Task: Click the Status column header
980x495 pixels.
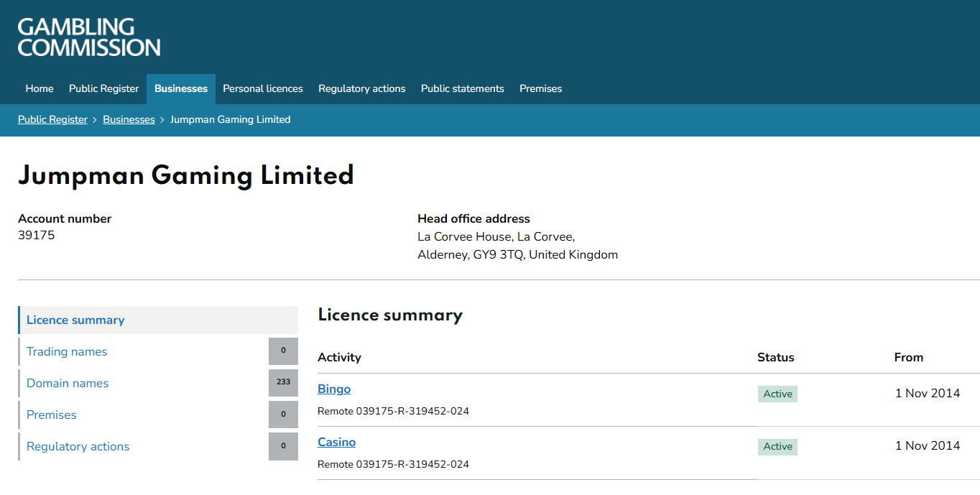Action: 776,358
